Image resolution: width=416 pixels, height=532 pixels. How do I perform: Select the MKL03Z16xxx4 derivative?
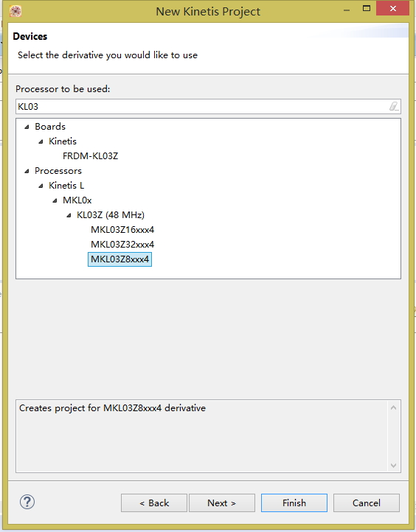(122, 230)
